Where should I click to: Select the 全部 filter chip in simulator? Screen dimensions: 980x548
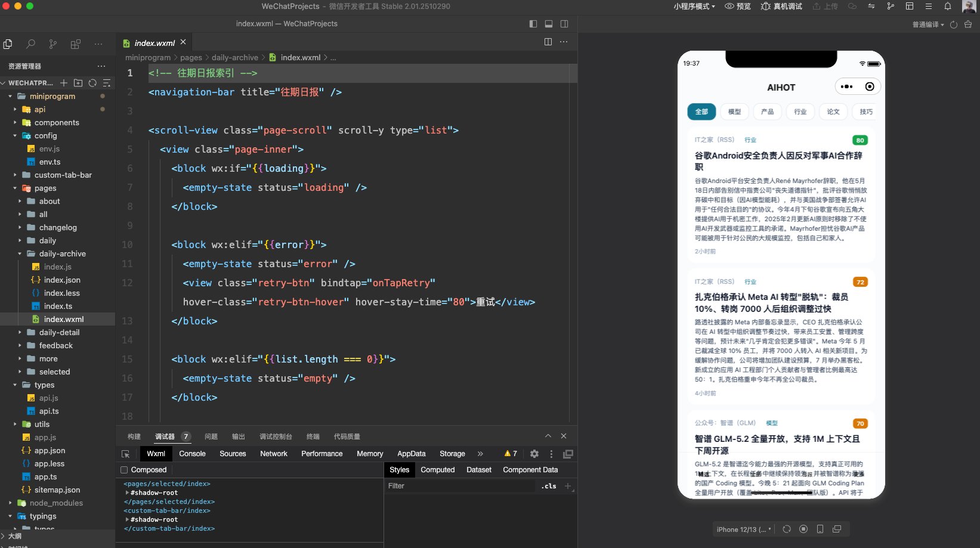[701, 112]
